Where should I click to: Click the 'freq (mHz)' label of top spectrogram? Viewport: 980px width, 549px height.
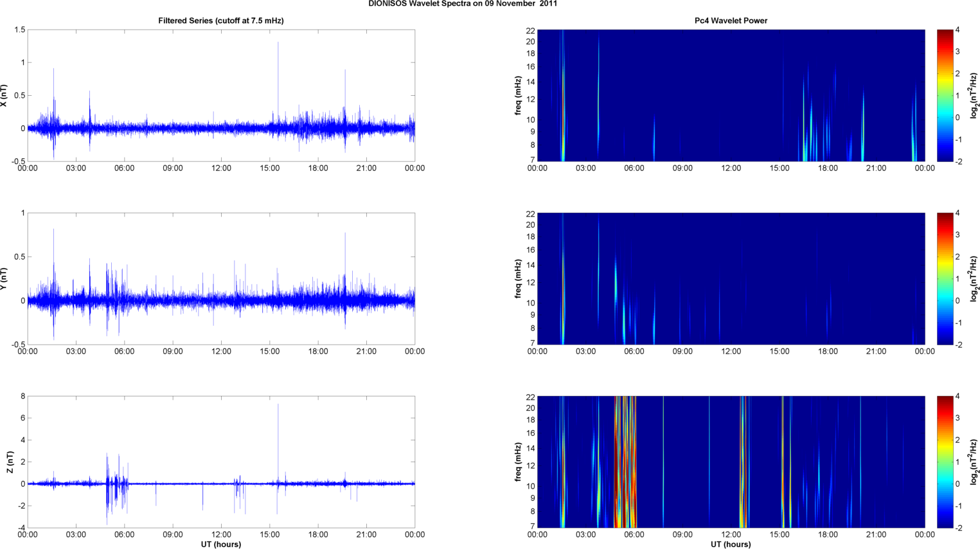click(518, 96)
